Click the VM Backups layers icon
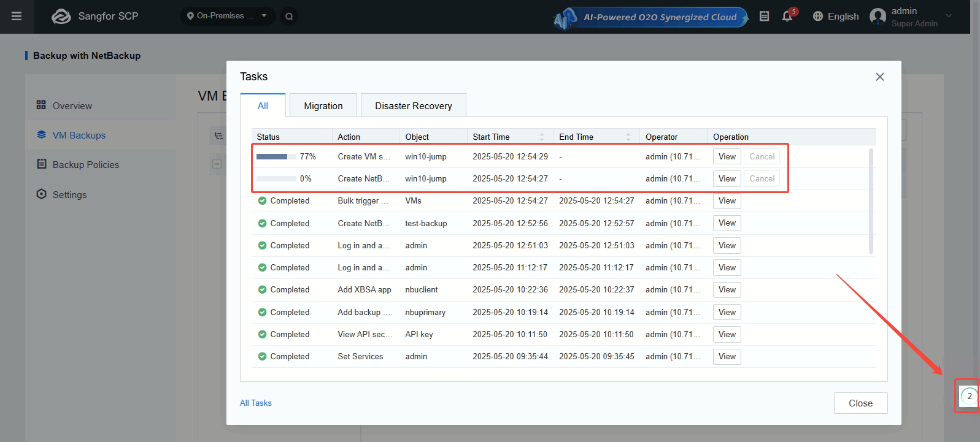Screen dimensions: 980x442 [41, 134]
